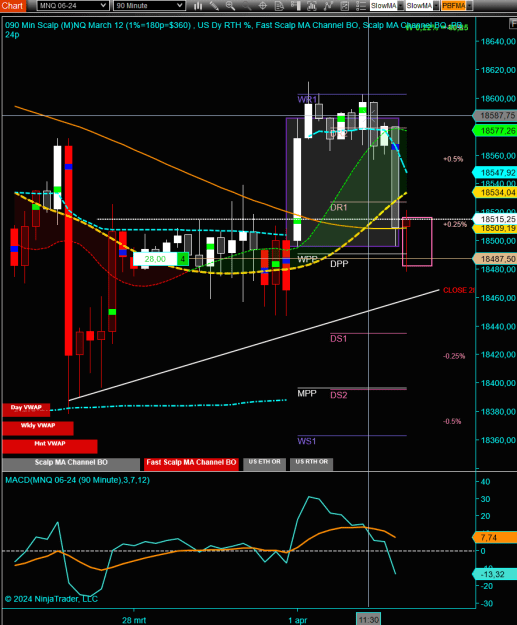Select the Chart tab
Image resolution: width=517 pixels, height=625 pixels.
pos(12,6)
